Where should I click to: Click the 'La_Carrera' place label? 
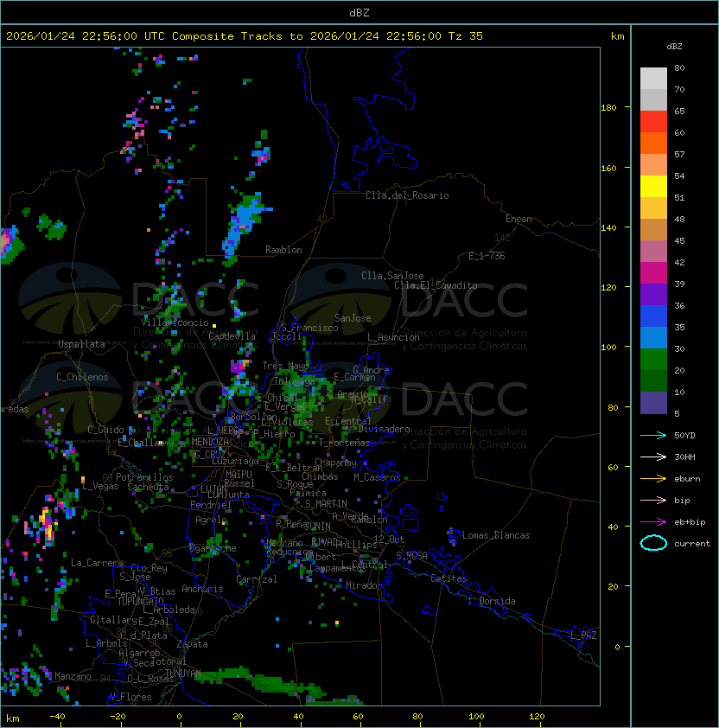click(x=97, y=563)
